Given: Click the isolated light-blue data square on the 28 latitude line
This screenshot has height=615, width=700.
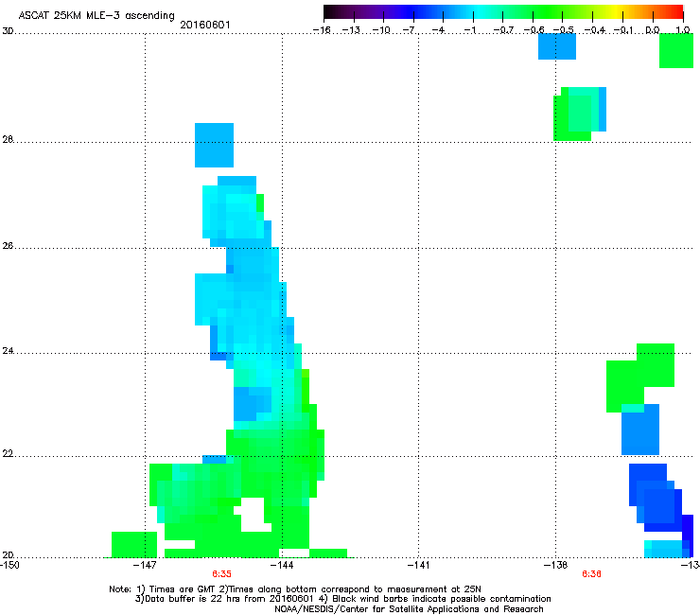Looking at the screenshot, I should click(x=215, y=145).
